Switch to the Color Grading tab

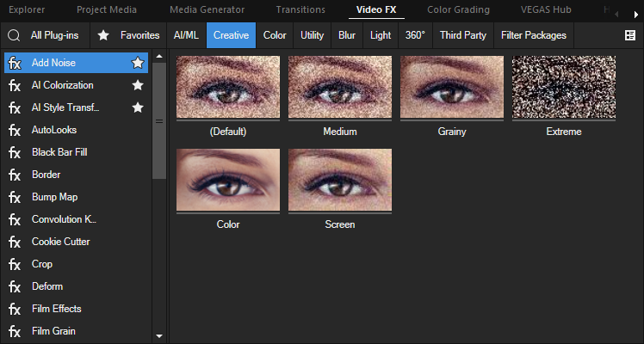(459, 10)
